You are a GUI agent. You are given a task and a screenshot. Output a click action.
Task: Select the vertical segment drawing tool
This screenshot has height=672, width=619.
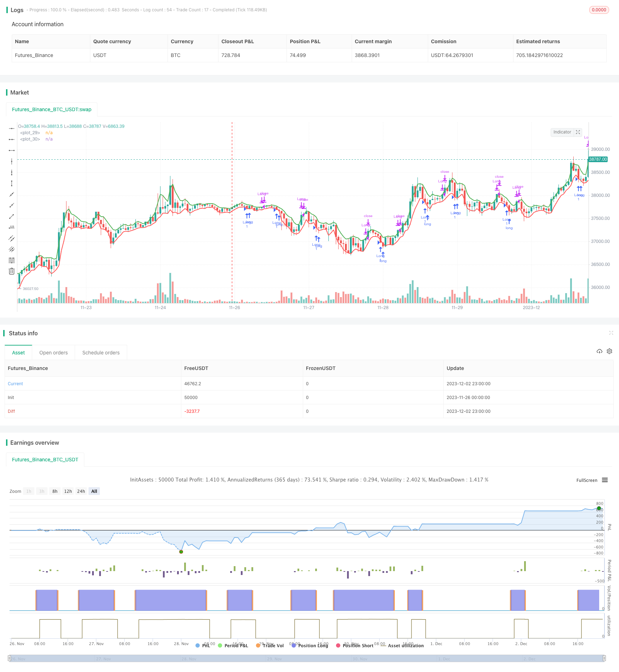click(x=12, y=183)
